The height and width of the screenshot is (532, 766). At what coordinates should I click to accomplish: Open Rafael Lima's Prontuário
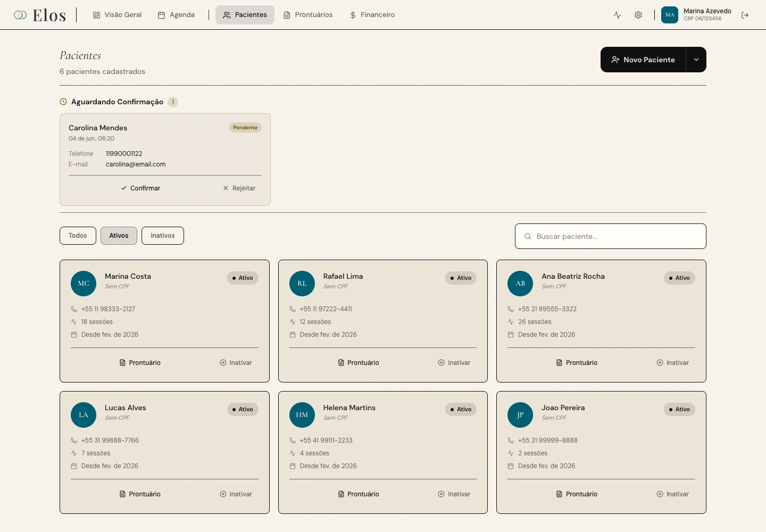pos(359,363)
